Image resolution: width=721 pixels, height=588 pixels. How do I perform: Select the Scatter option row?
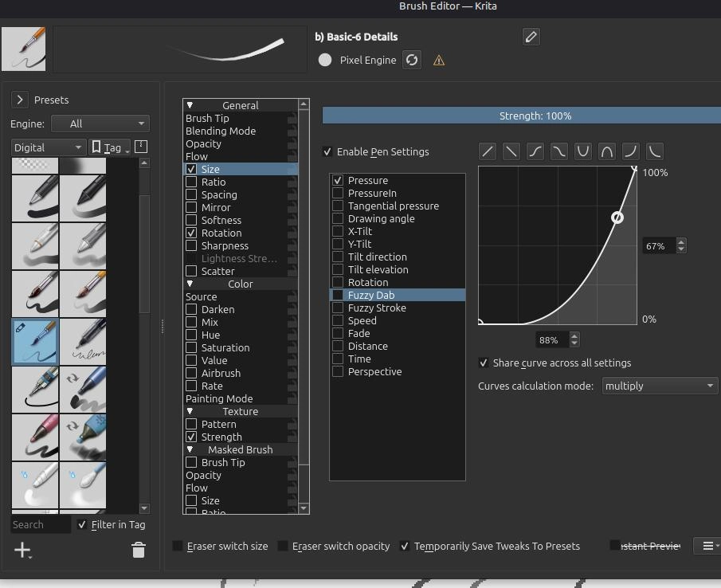click(241, 271)
